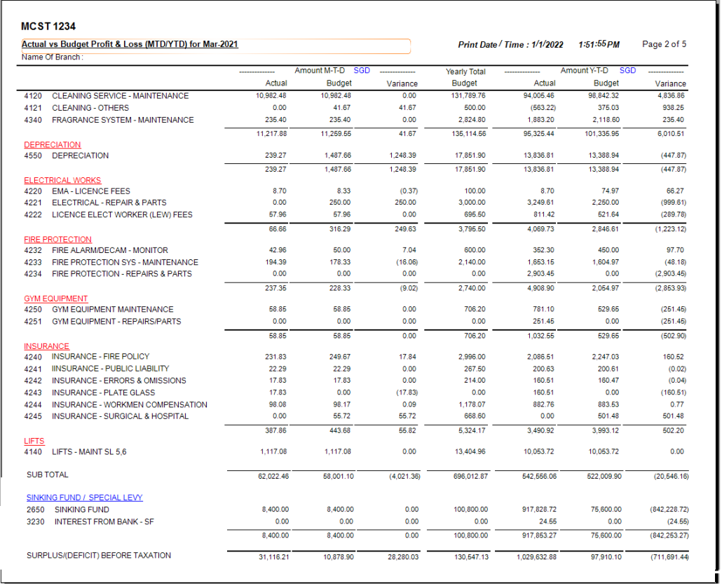Image resolution: width=722 pixels, height=588 pixels.
Task: Select the 2650 SINKING FUND line item
Action: click(x=67, y=510)
